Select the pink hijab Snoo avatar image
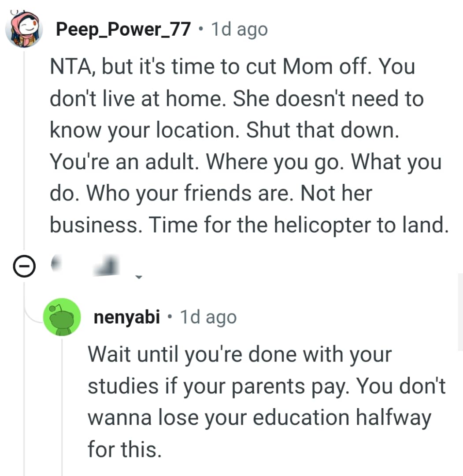 [x=25, y=29]
